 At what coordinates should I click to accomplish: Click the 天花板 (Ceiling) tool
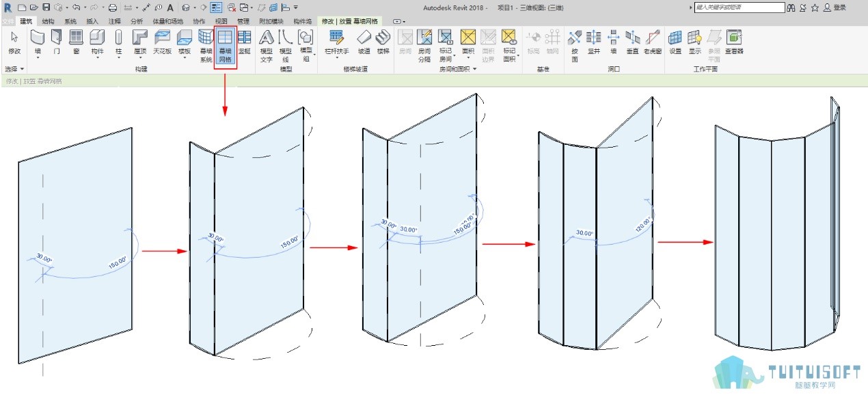click(162, 43)
